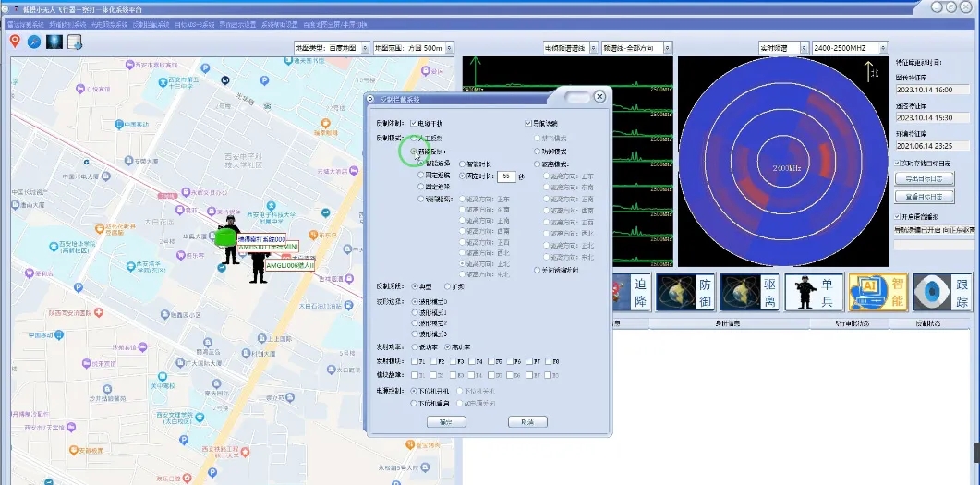The width and height of the screenshot is (980, 485).
Task: Click the soldier figure beside AMGLI006 label
Action: [x=258, y=268]
